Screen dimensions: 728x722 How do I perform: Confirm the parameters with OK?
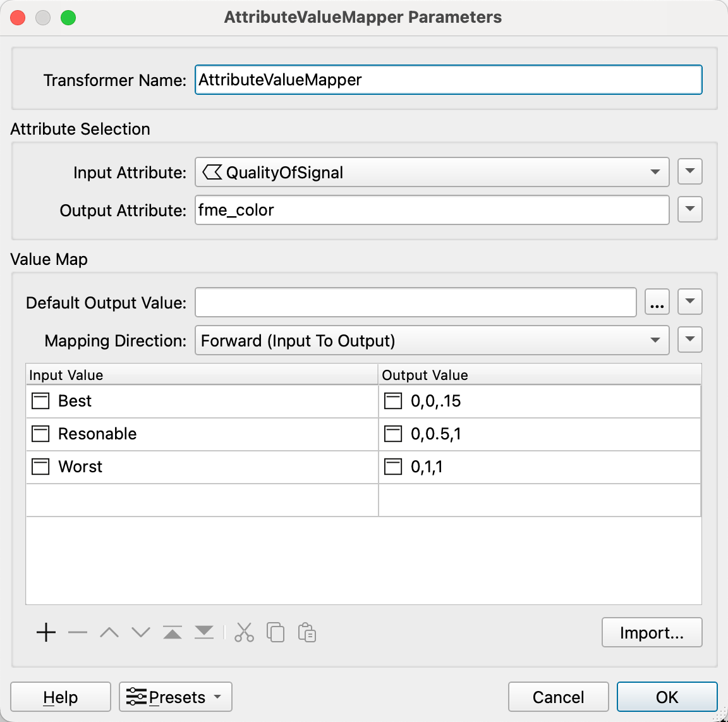pos(667,697)
